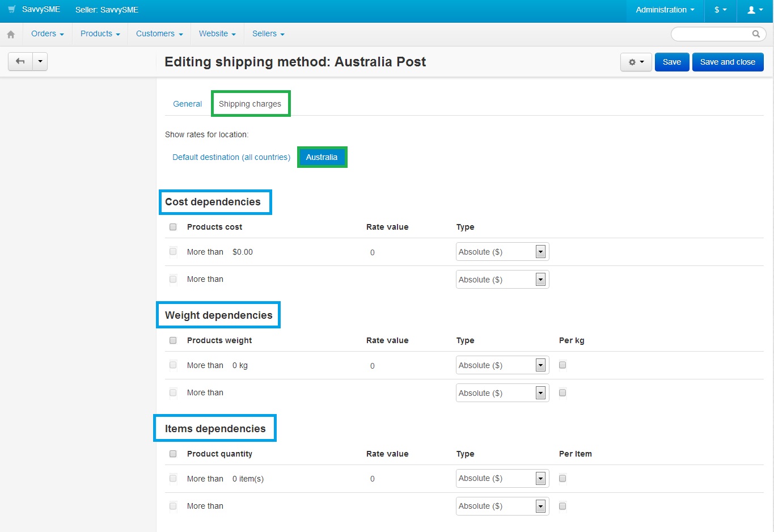Image resolution: width=774 pixels, height=532 pixels.
Task: Click rate value 0 in 0 kg row
Action: [x=373, y=366]
